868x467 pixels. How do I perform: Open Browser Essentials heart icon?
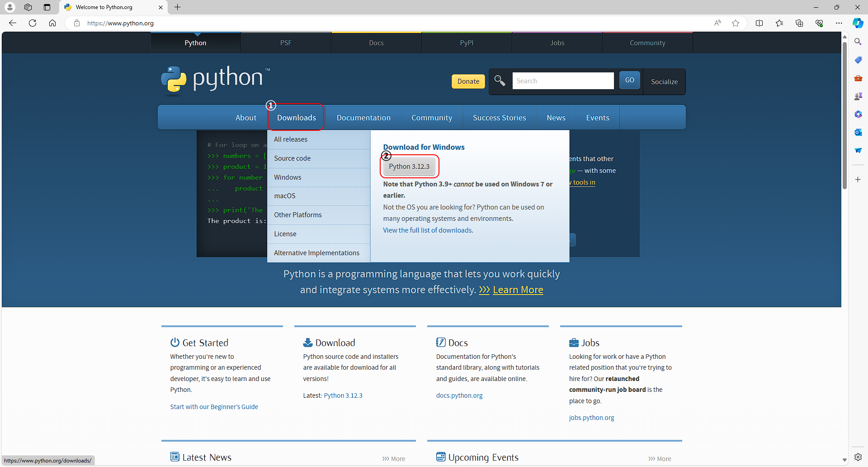819,23
